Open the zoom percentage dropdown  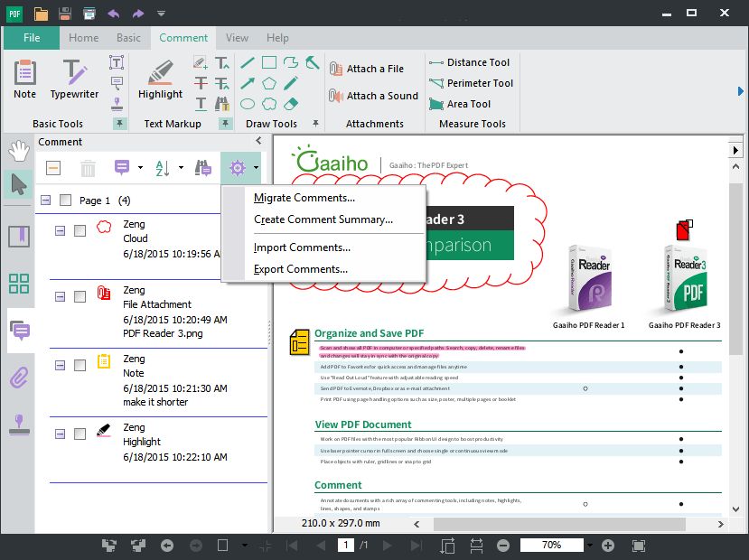click(x=590, y=546)
